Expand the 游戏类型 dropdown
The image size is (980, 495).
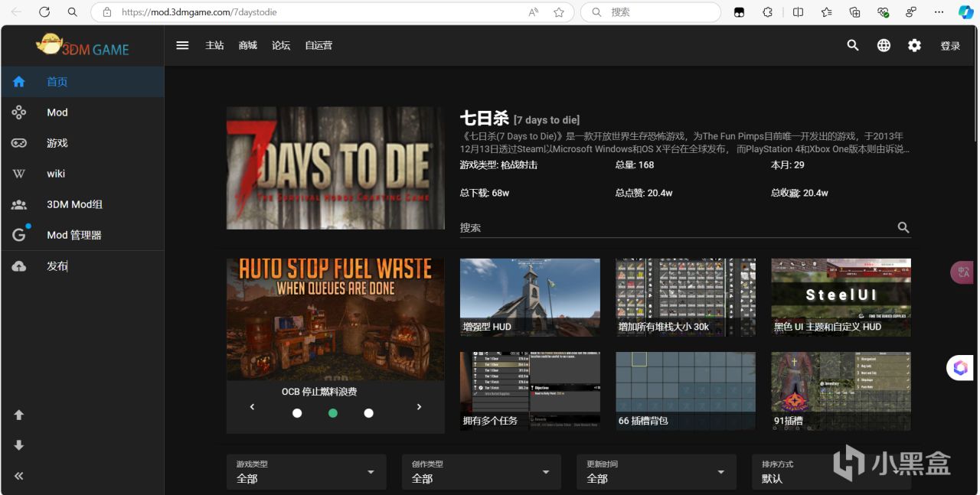pyautogui.click(x=306, y=472)
